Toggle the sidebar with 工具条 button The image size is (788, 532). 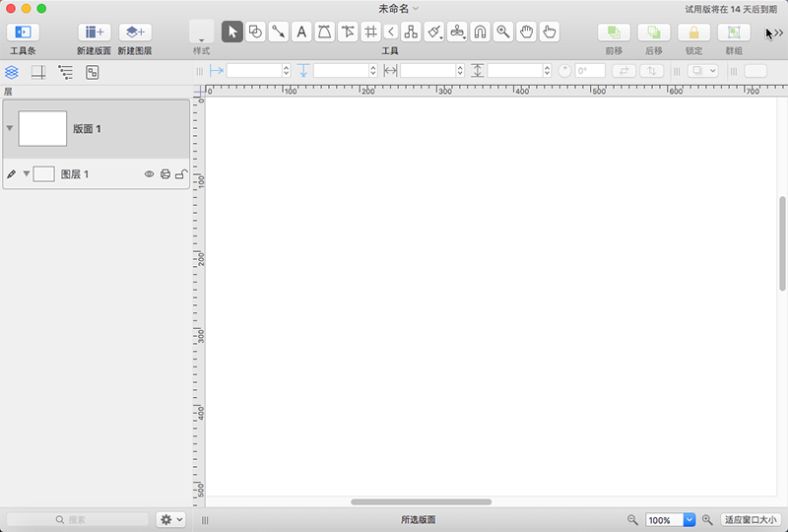pos(23,33)
